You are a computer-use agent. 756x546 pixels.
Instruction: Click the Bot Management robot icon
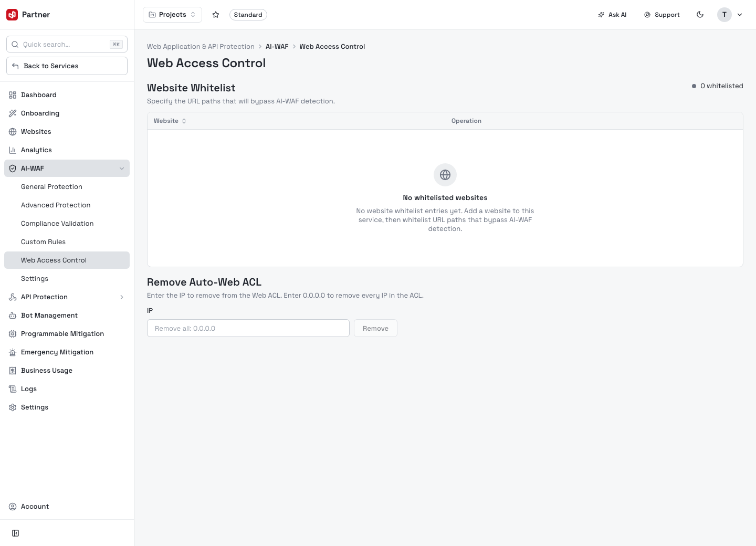point(13,316)
